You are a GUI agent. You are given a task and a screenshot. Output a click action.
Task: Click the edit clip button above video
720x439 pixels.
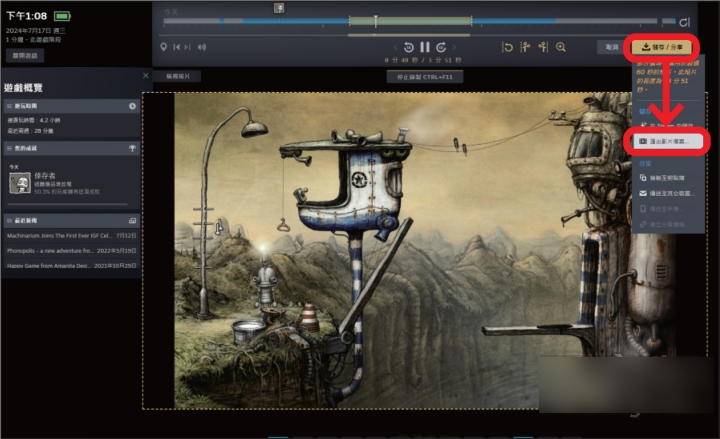[177, 76]
